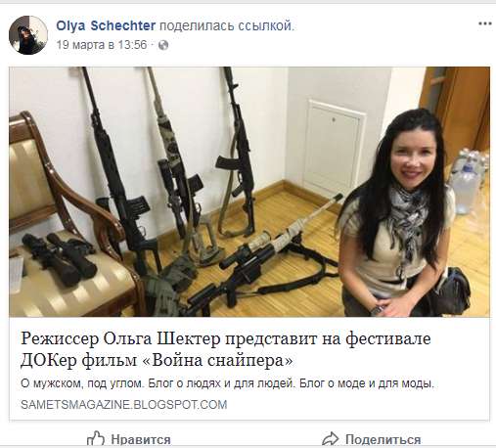Viewport: 496px width, 448px height.
Task: Click the thumbs-up like icon
Action: [96, 438]
